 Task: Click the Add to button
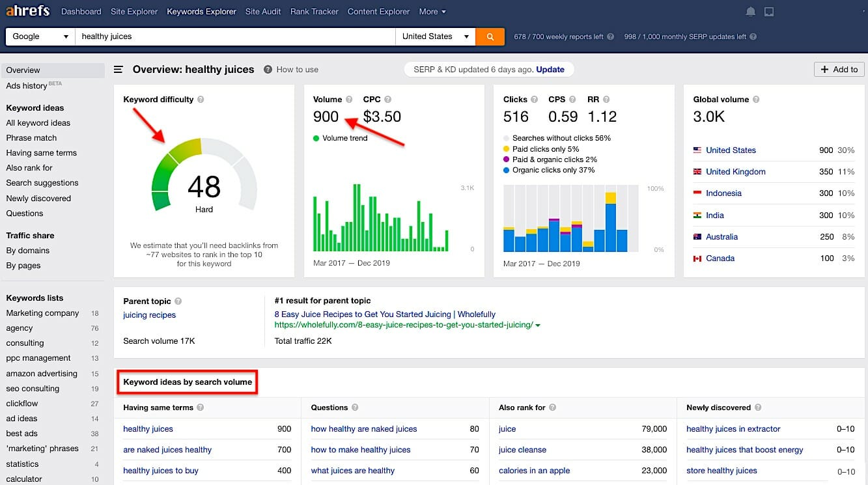pos(839,70)
